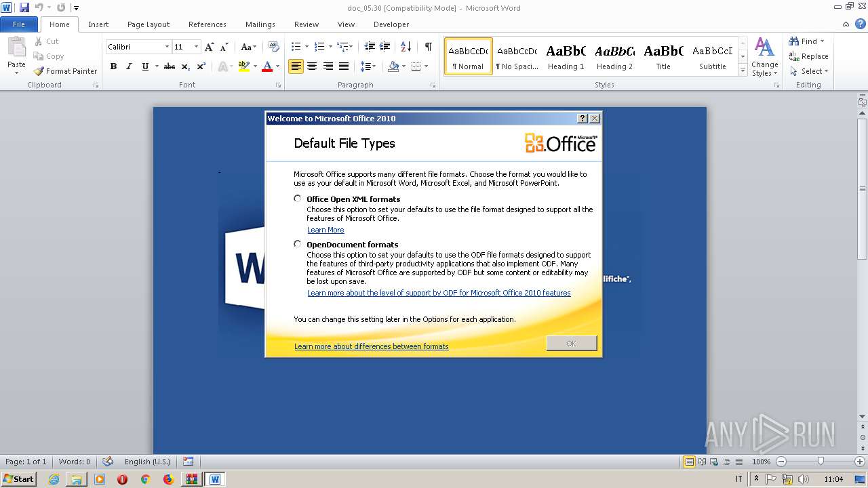Open Internet Explorer from taskbar

pyautogui.click(x=54, y=479)
